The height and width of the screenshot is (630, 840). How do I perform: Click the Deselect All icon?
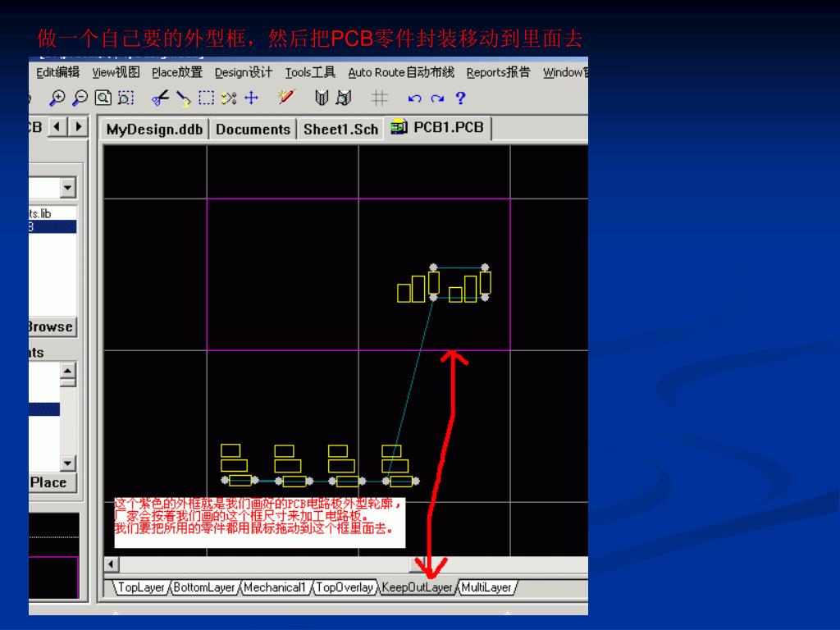click(230, 98)
